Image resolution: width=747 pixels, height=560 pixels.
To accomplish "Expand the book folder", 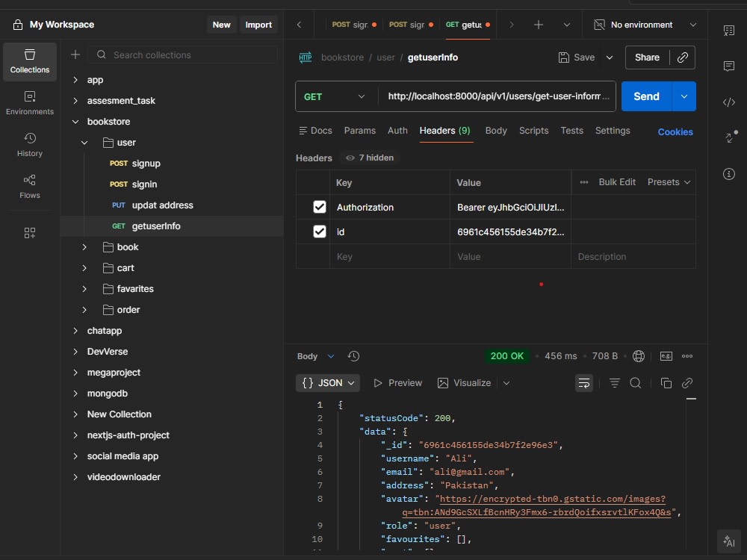I will click(84, 247).
